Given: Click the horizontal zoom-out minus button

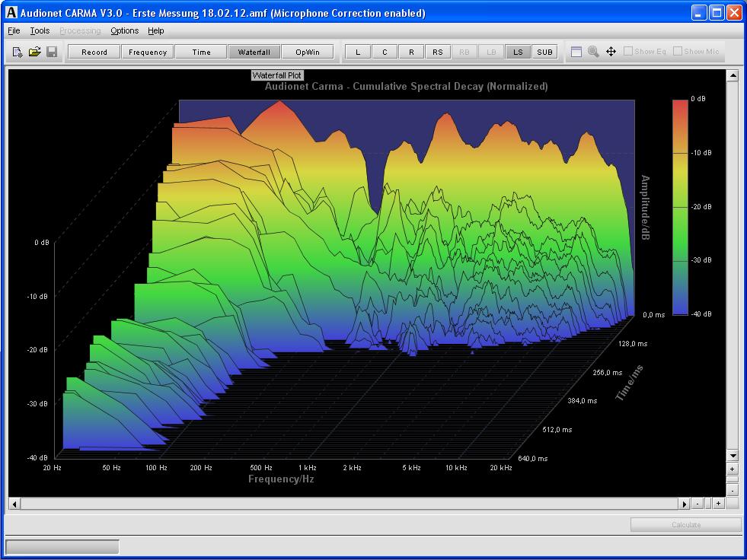Looking at the screenshot, I should click(698, 504).
